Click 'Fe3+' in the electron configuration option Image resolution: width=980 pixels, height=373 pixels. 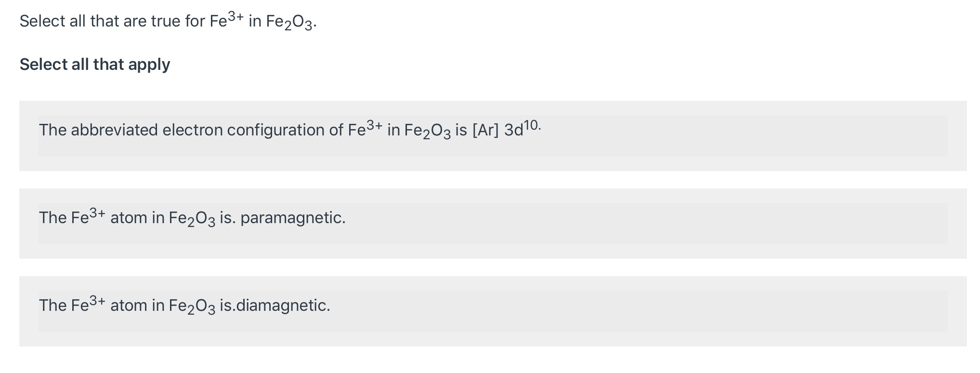(365, 129)
